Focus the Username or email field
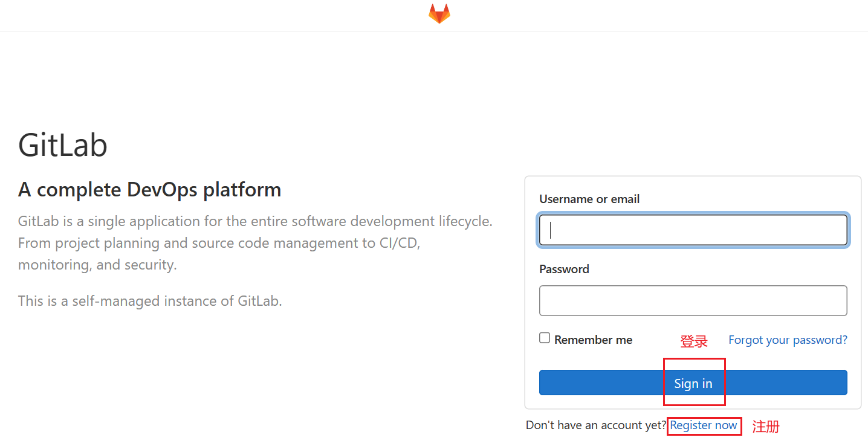 click(693, 230)
